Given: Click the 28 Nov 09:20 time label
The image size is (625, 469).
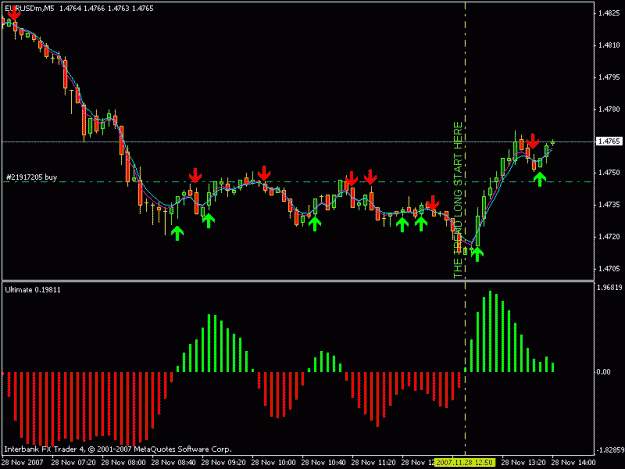Looking at the screenshot, I should pyautogui.click(x=223, y=462).
